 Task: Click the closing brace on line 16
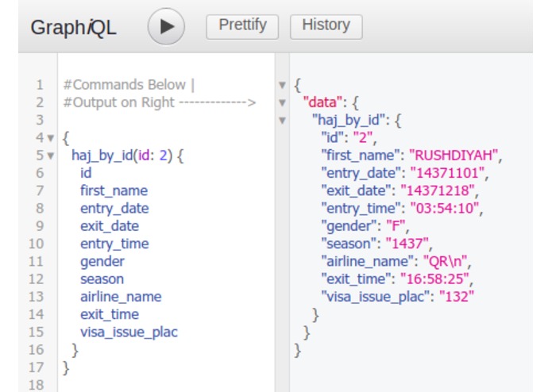coord(75,350)
